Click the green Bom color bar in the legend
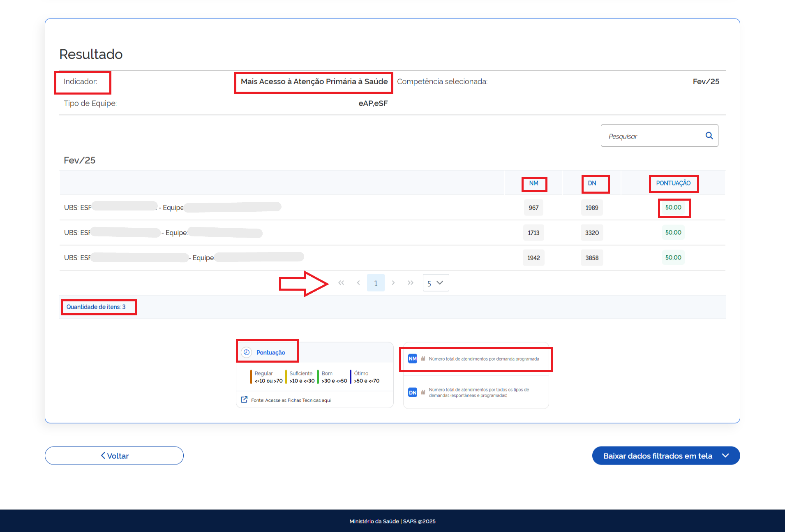 (318, 377)
